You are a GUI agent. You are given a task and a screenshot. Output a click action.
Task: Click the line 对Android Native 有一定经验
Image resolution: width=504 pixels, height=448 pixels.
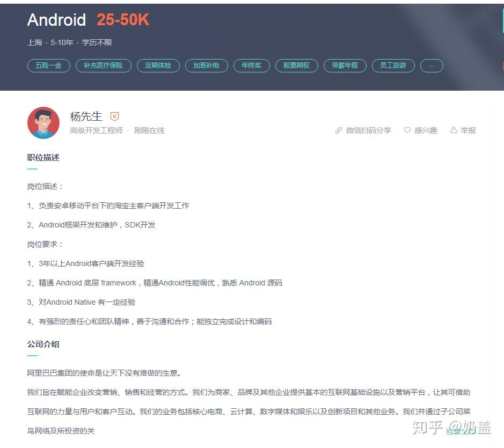[82, 302]
